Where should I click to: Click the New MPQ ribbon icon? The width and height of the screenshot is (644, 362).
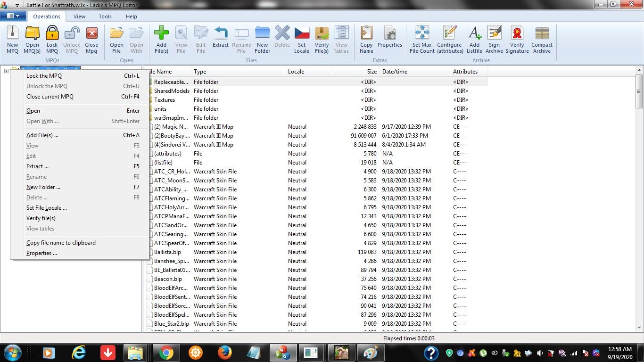coord(12,40)
